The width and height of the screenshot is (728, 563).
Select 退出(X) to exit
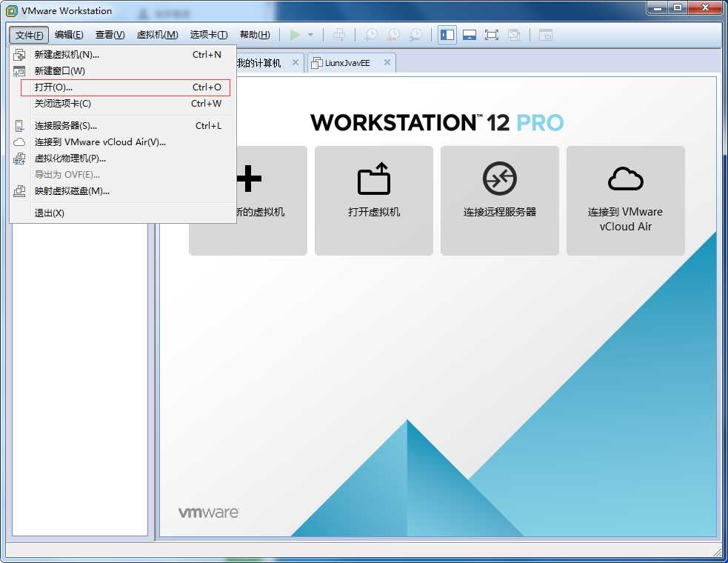124,213
